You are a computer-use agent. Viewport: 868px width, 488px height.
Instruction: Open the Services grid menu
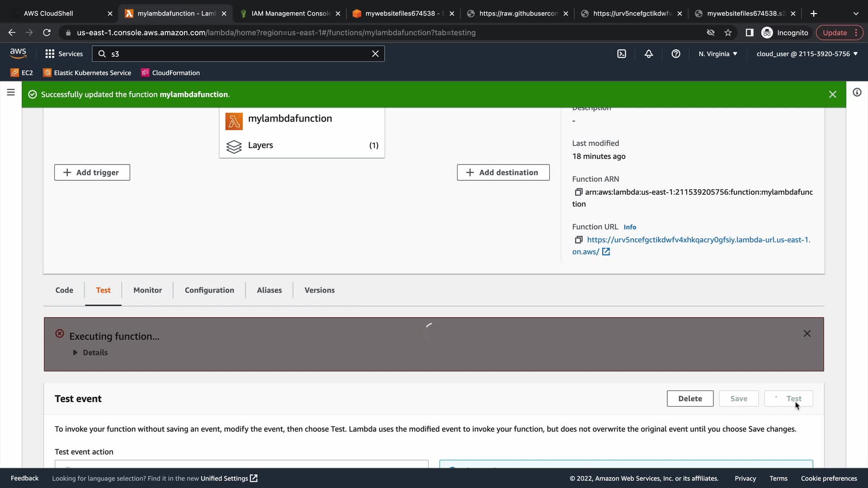64,54
